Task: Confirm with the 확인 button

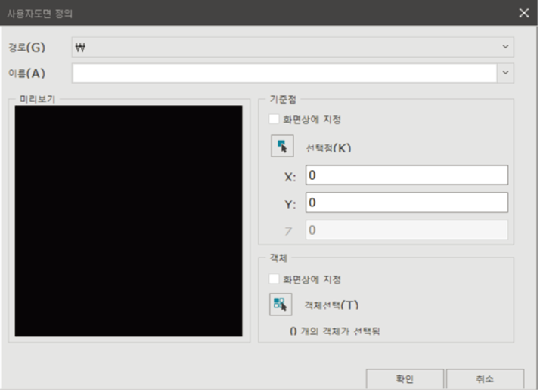Action: tap(405, 379)
